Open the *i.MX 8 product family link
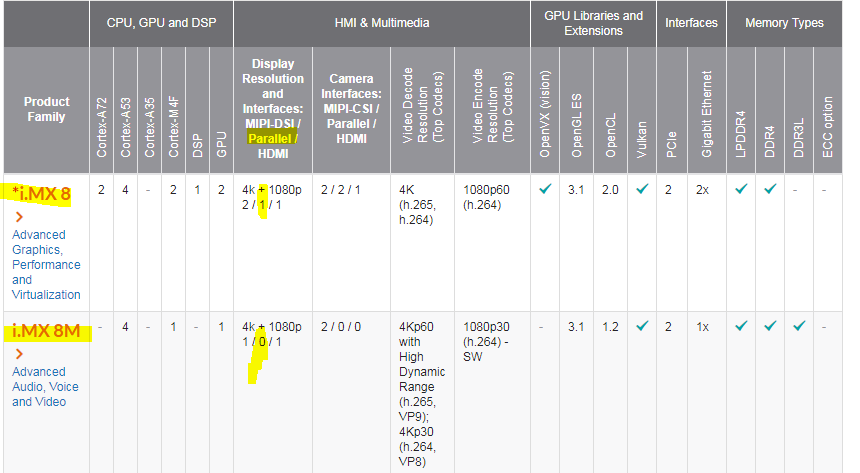Screen dimensions: 860x473 click(x=41, y=193)
